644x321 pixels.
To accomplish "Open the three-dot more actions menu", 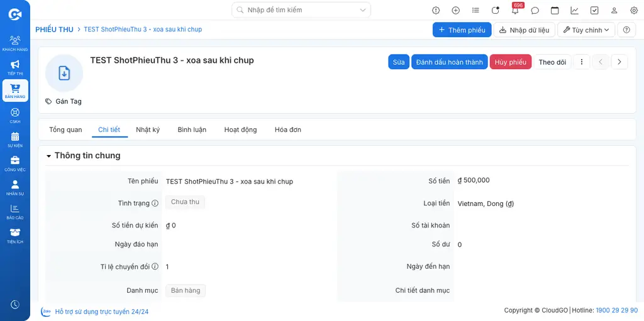I will pos(582,62).
